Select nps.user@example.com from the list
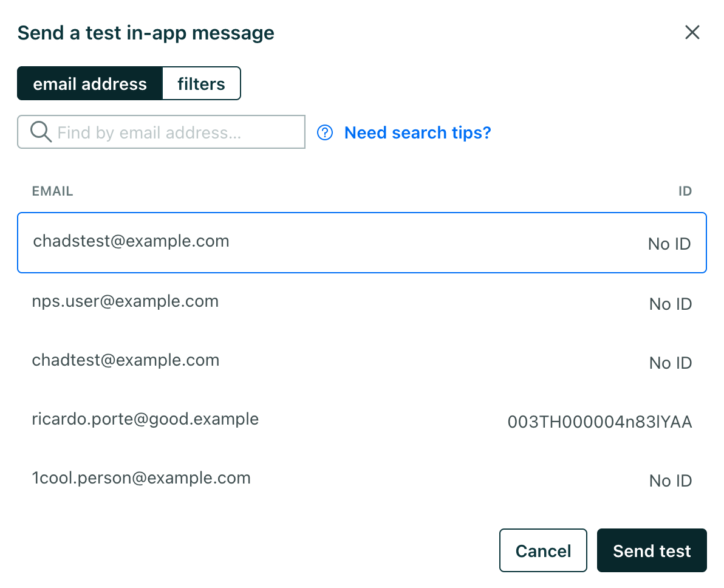This screenshot has height=588, width=724. pos(125,301)
